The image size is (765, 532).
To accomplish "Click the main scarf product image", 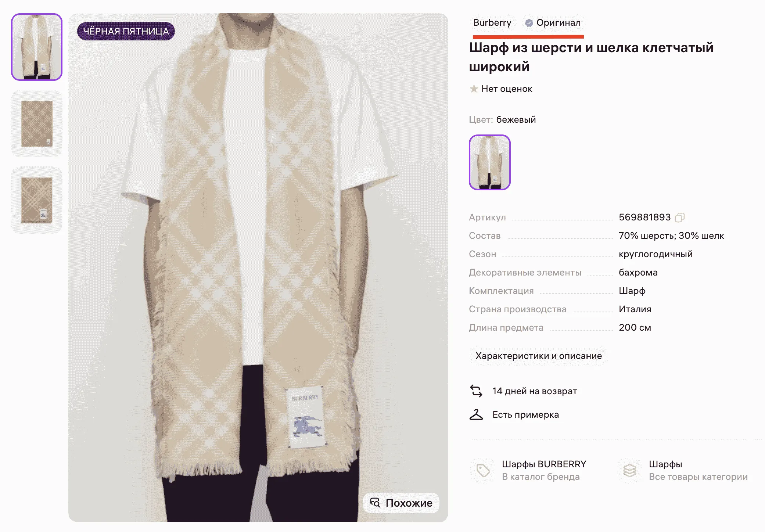I will 258,257.
